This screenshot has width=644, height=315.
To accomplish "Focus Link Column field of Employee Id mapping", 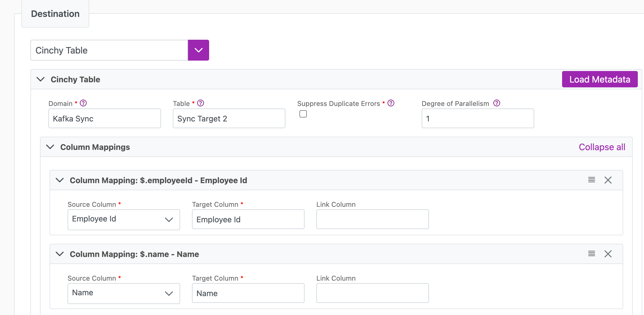I will click(x=373, y=219).
